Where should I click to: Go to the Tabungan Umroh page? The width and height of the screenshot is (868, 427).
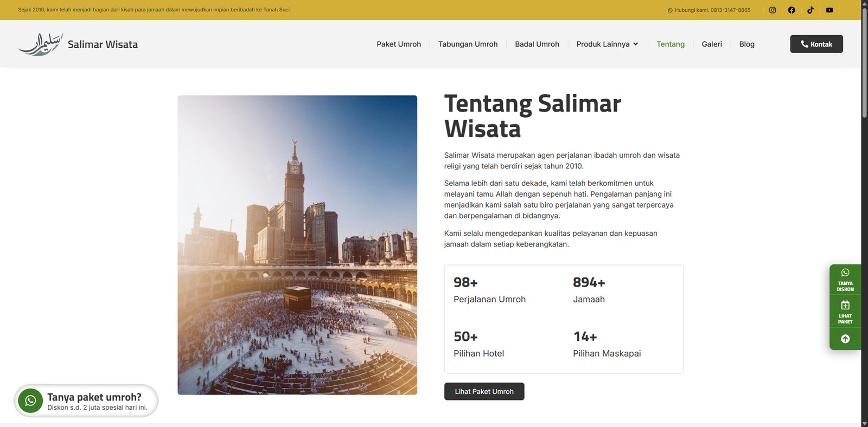point(468,44)
